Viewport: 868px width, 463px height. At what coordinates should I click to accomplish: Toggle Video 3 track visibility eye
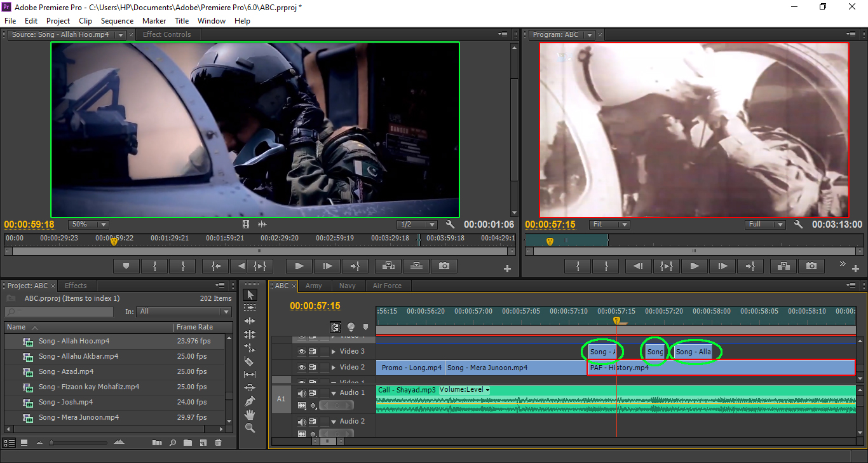(302, 352)
